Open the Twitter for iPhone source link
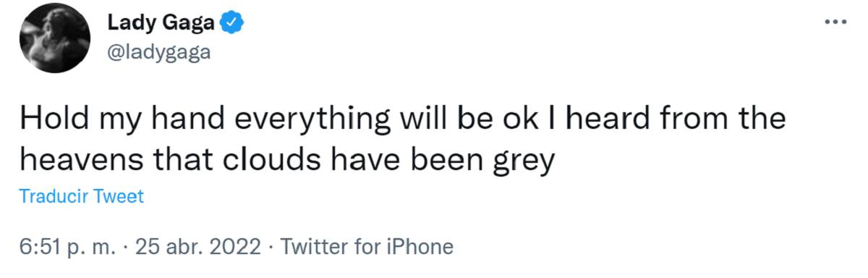The image size is (868, 278). [x=367, y=248]
